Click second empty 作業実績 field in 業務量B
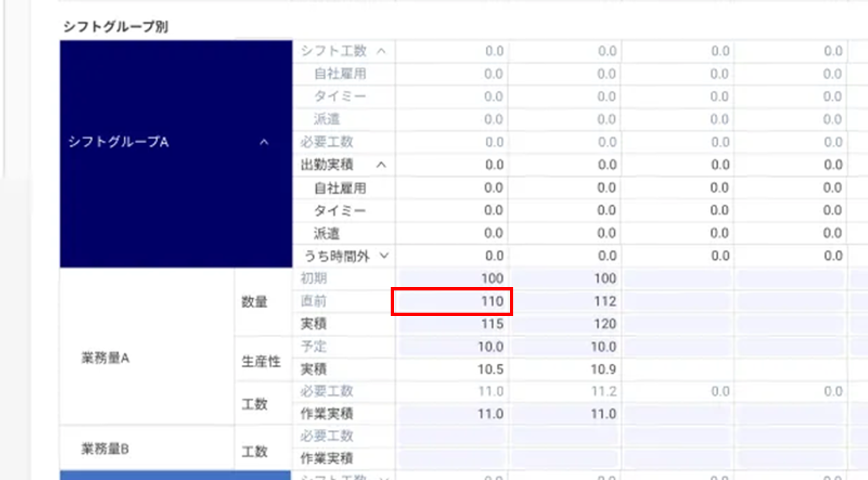 (x=565, y=458)
